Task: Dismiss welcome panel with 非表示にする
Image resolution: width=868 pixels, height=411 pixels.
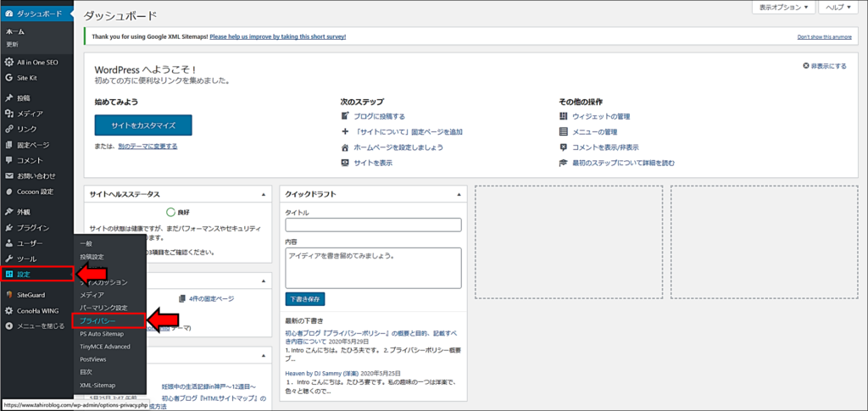Action: (825, 66)
